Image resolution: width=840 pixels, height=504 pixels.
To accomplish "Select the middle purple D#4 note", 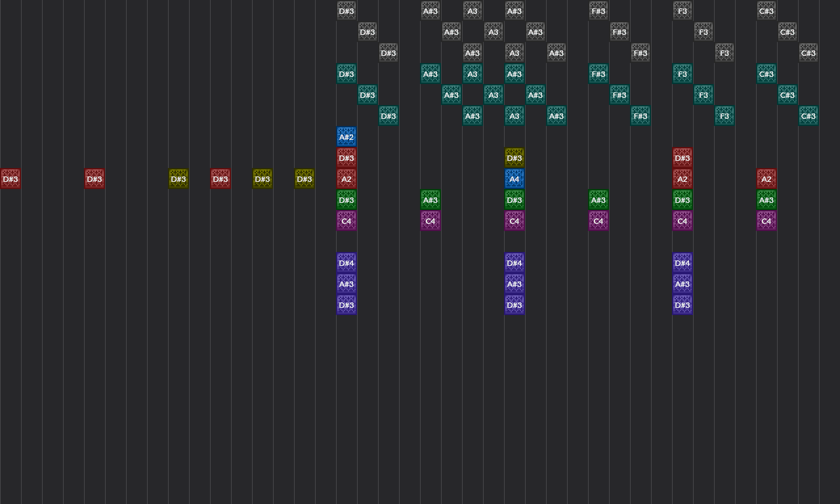I will click(514, 262).
